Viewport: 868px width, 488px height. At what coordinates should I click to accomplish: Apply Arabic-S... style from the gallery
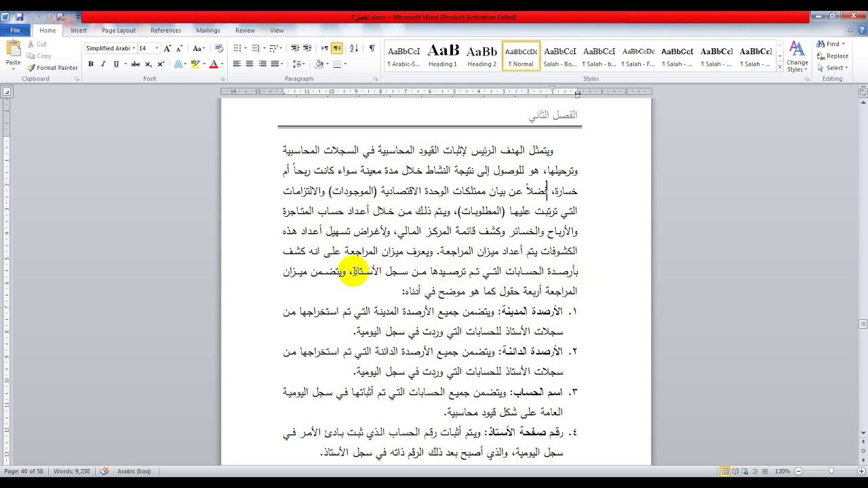click(403, 56)
